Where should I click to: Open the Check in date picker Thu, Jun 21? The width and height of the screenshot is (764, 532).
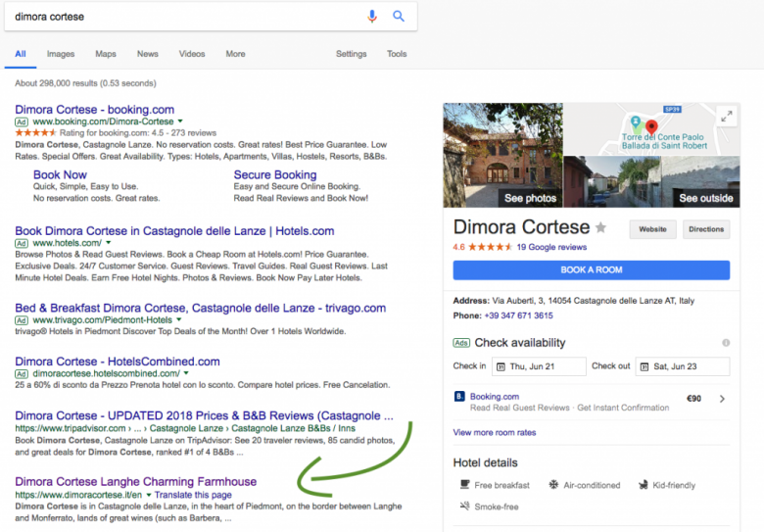[x=539, y=366]
